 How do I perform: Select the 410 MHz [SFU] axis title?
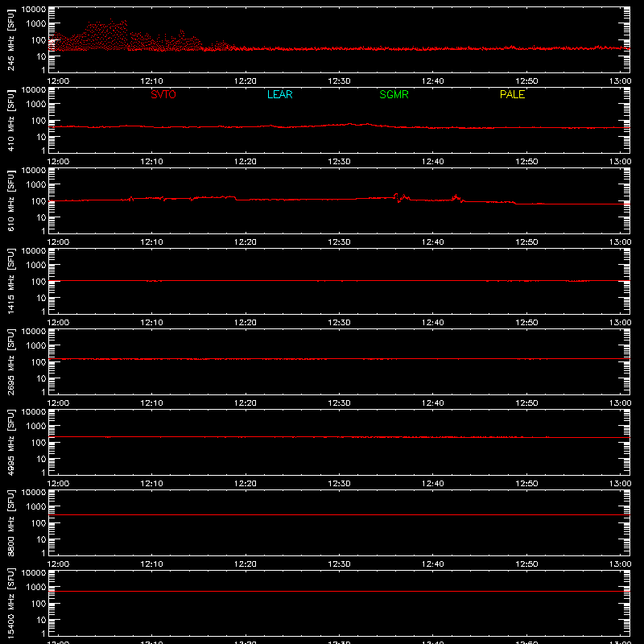click(10, 120)
